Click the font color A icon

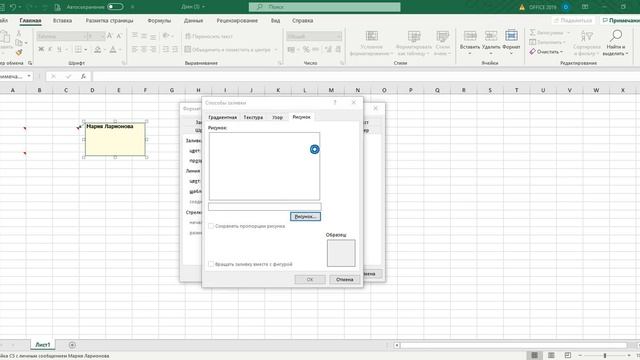[x=113, y=49]
